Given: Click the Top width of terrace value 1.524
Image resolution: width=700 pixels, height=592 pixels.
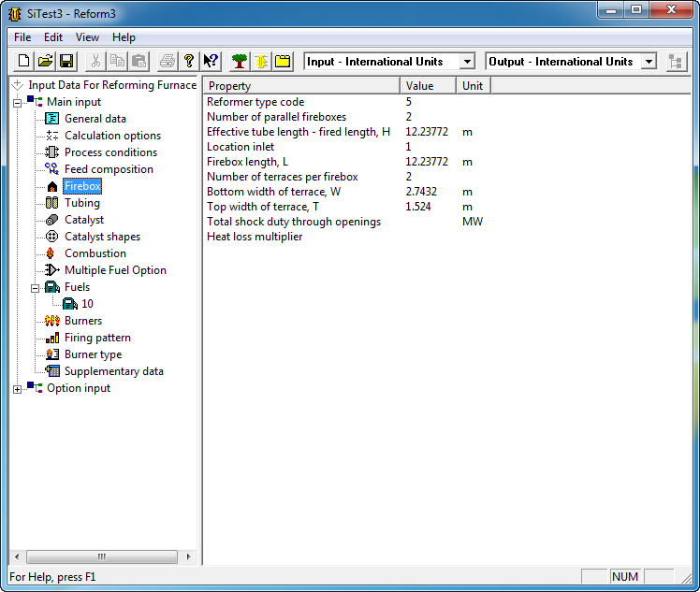Looking at the screenshot, I should coord(418,207).
